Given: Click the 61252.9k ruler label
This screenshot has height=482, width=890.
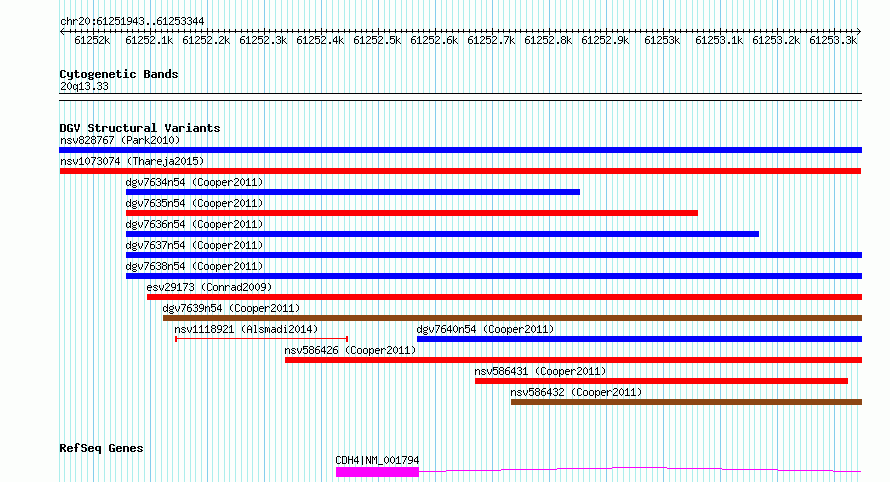Looking at the screenshot, I should 605,40.
